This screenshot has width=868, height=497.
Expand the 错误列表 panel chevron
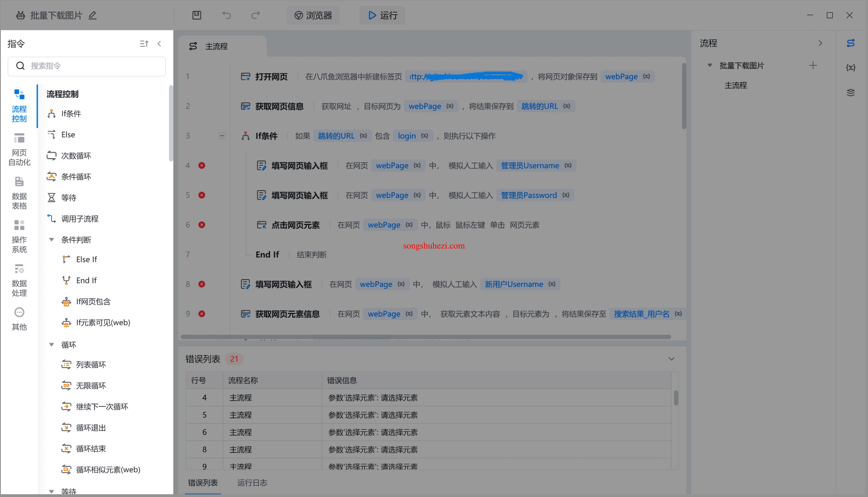672,359
